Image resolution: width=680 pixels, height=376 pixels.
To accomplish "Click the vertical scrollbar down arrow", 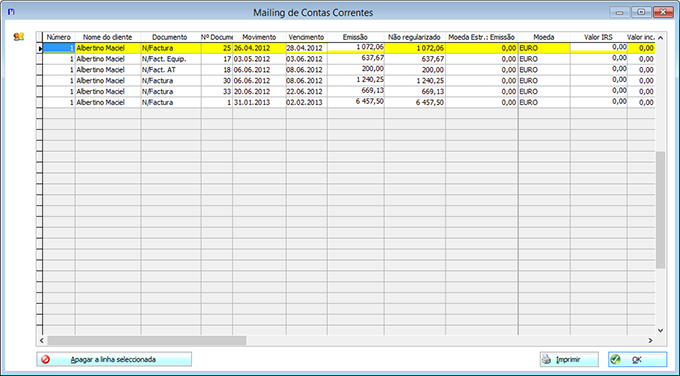I will [660, 330].
